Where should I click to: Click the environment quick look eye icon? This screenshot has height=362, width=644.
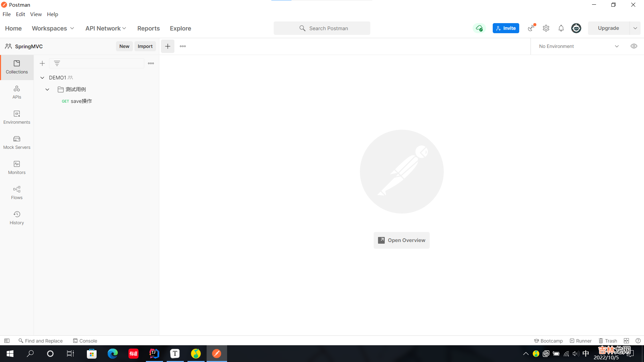tap(634, 46)
